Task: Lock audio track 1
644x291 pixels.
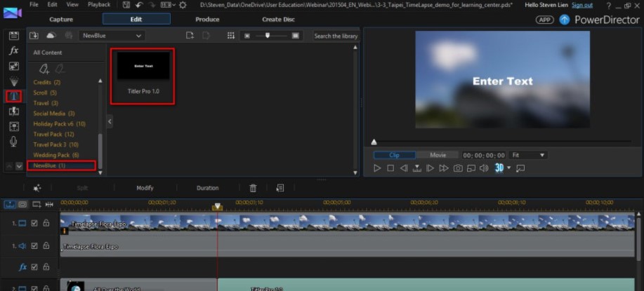Action: [46, 246]
